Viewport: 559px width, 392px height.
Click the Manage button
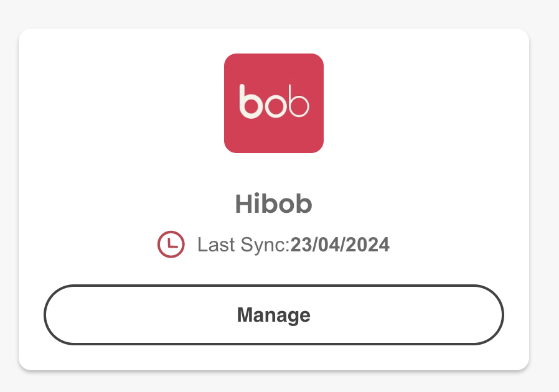point(274,315)
